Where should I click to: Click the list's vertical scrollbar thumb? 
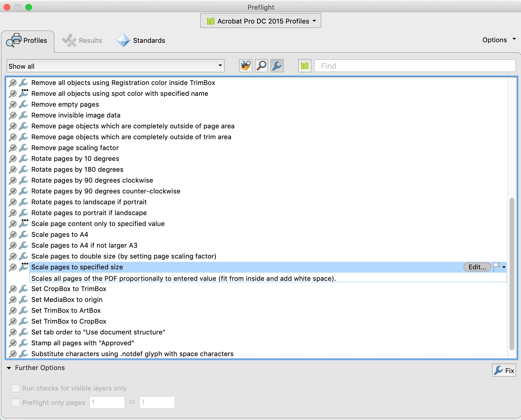click(x=512, y=274)
